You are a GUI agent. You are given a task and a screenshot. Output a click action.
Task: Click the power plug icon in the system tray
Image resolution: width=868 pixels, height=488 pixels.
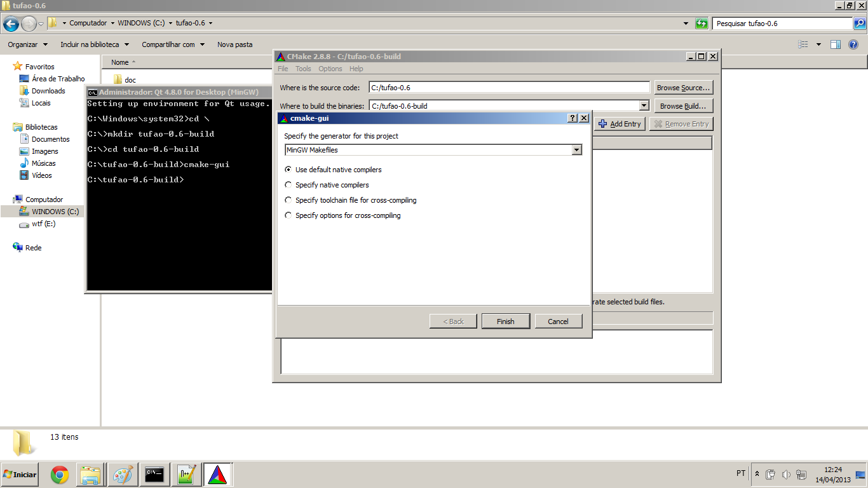(x=771, y=475)
